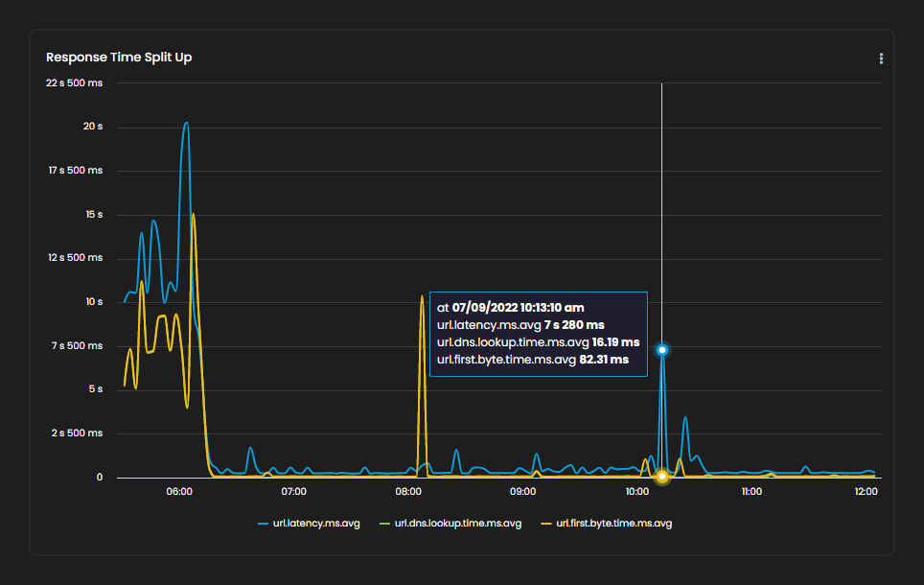Click the green DNS lookup legend color marker
Screen dimensions: 924x585
tap(384, 524)
